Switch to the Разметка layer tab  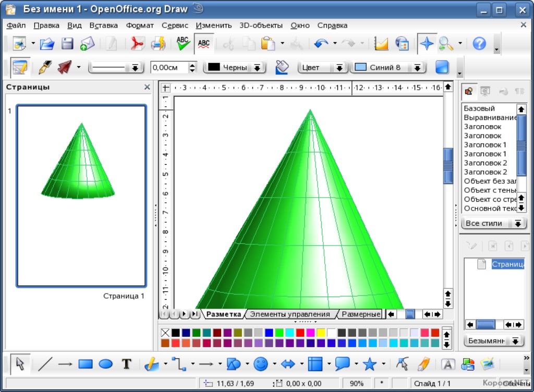(223, 314)
